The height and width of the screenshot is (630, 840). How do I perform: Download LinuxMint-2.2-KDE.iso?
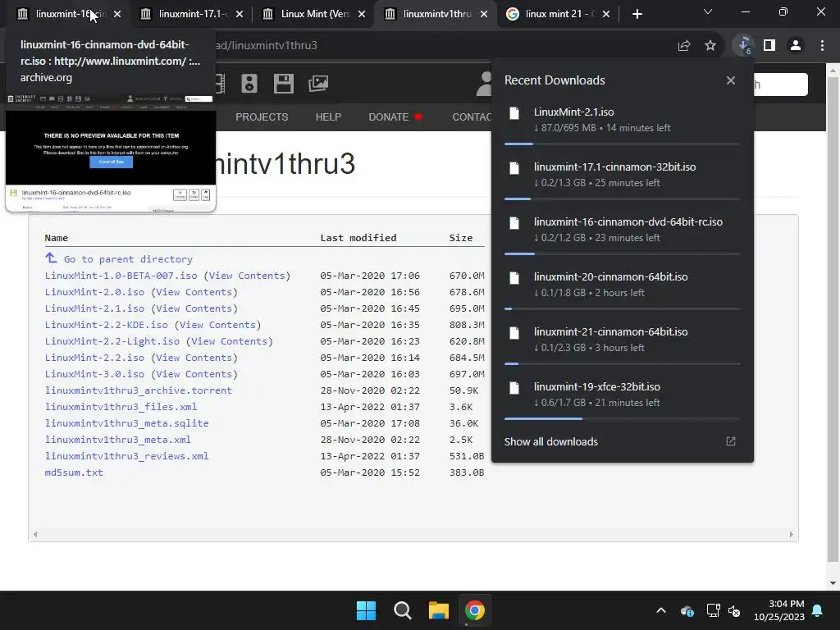[x=106, y=325]
